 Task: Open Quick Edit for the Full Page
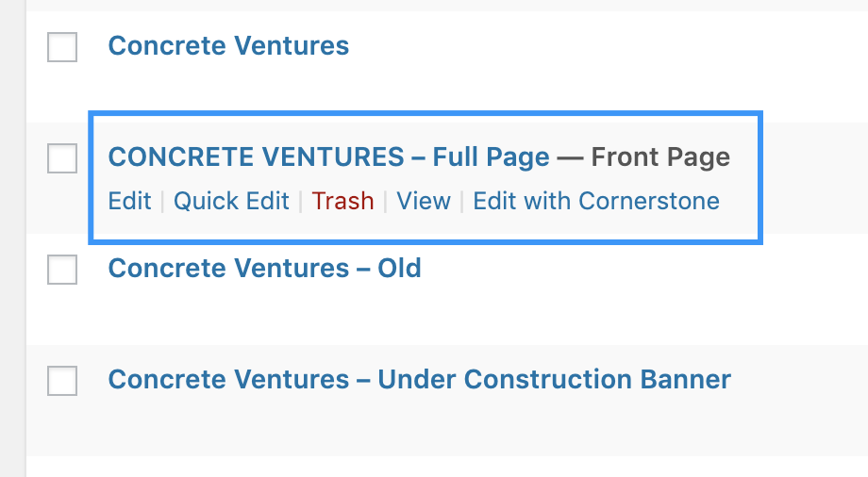(231, 201)
